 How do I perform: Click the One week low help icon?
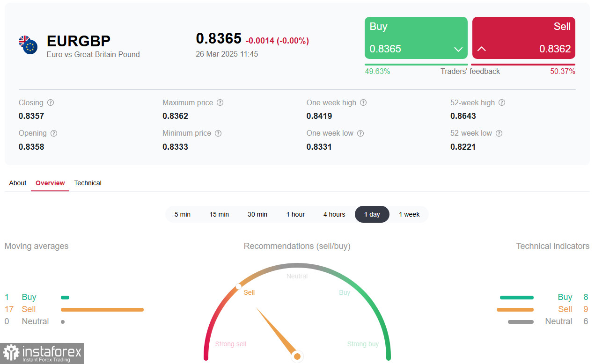(360, 133)
